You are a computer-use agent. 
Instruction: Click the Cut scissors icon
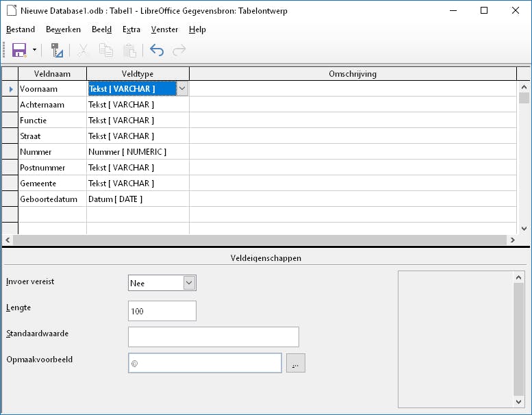(83, 50)
